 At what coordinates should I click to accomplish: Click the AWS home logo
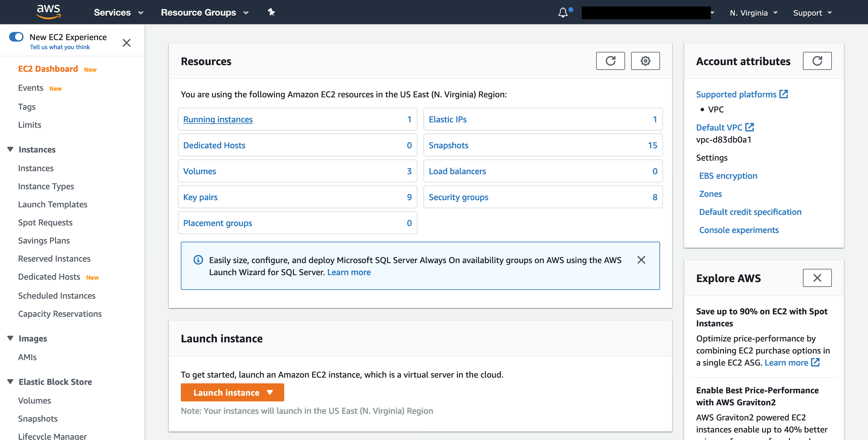click(48, 12)
